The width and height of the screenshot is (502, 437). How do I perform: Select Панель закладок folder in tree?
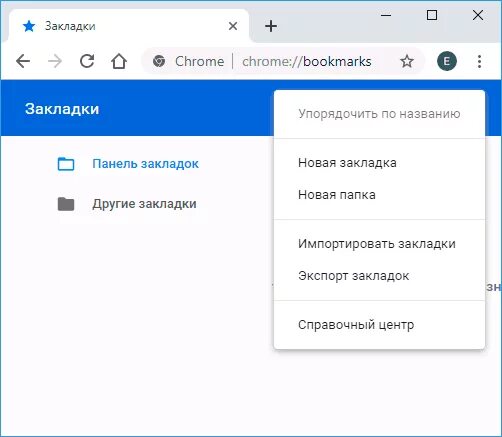click(145, 164)
